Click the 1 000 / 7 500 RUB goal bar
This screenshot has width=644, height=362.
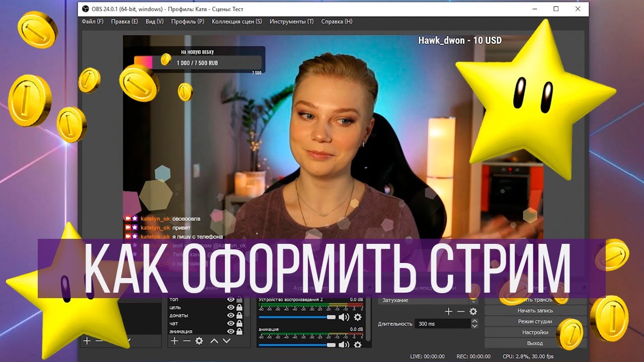(x=197, y=63)
